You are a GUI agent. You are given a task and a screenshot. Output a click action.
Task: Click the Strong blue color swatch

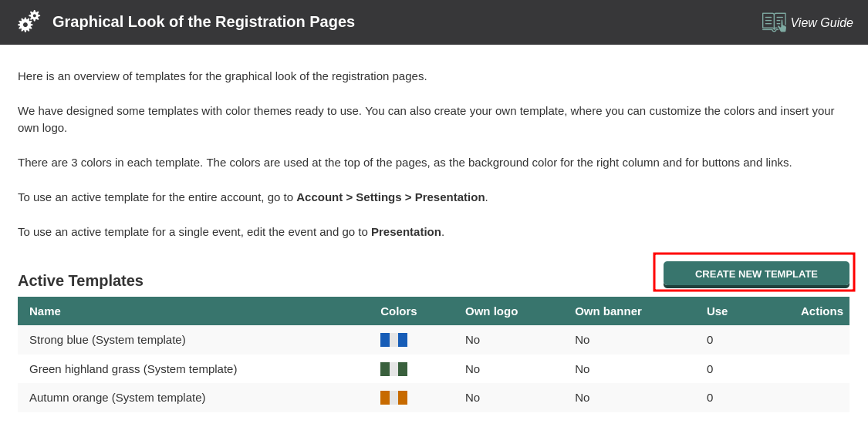[x=393, y=340]
